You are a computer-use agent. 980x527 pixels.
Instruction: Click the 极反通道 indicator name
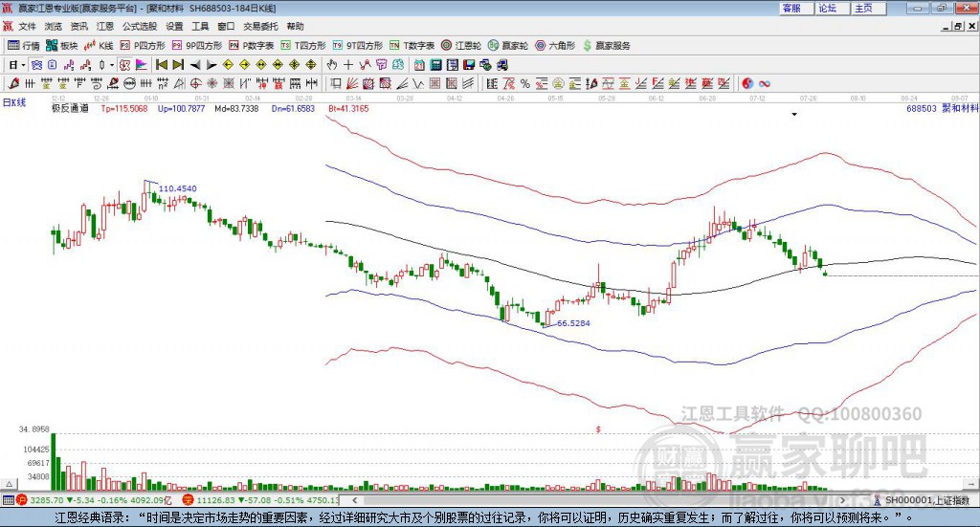click(70, 109)
